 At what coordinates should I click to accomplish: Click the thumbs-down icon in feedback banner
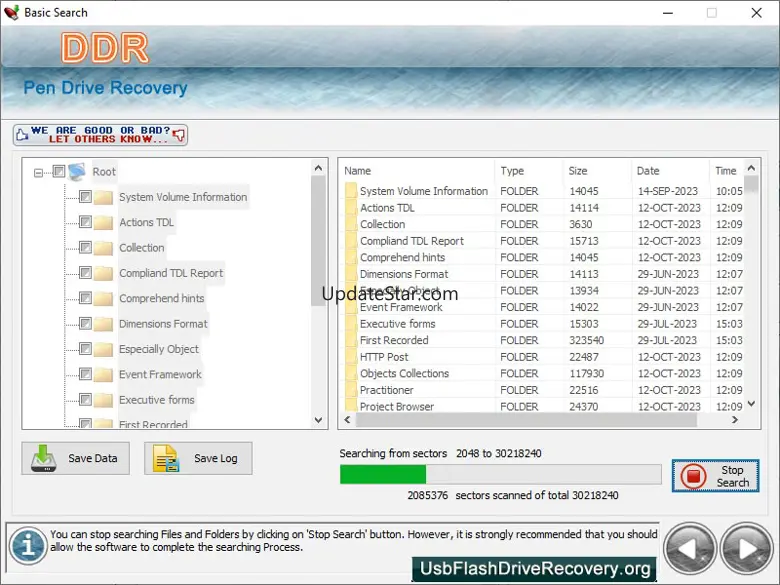point(179,134)
